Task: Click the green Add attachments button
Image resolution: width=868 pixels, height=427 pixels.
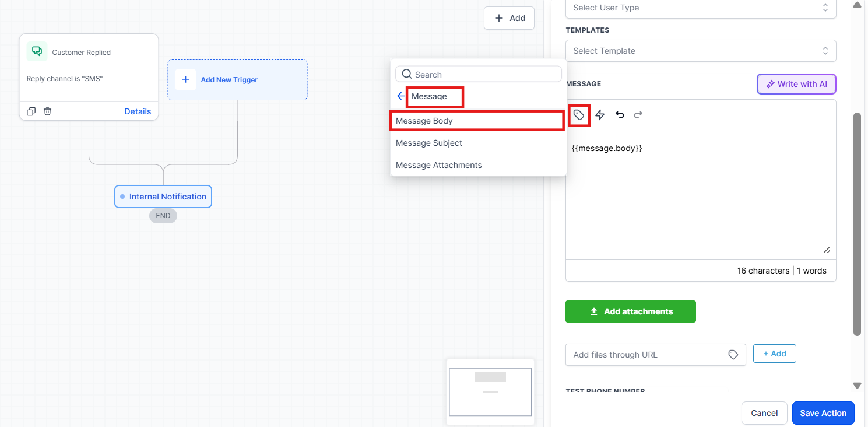Action: [630, 311]
